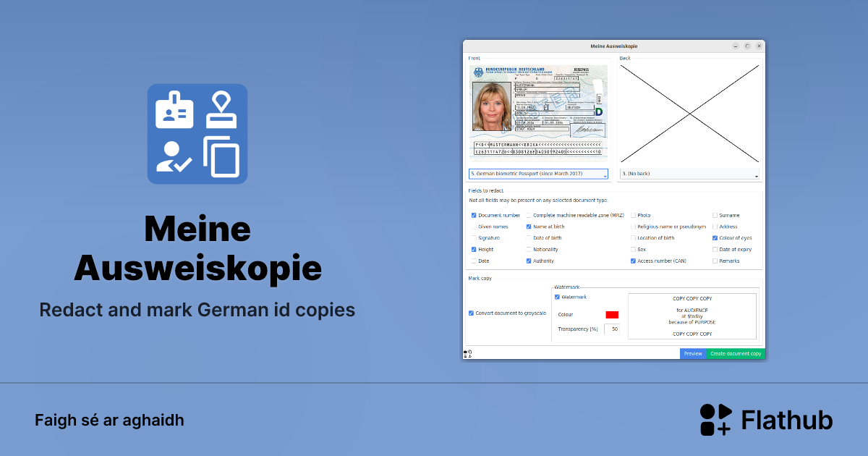This screenshot has height=456, width=868.
Task: Enable redaction of the Photo field
Action: [633, 216]
